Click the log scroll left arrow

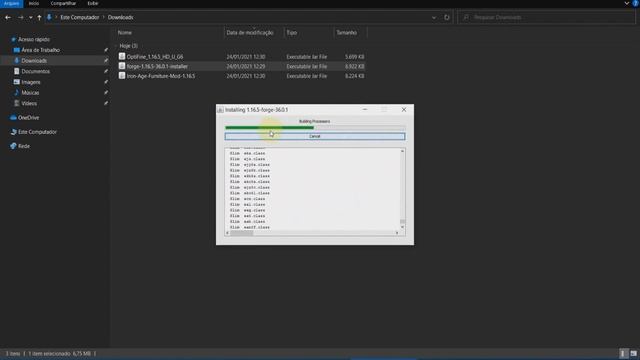227,233
